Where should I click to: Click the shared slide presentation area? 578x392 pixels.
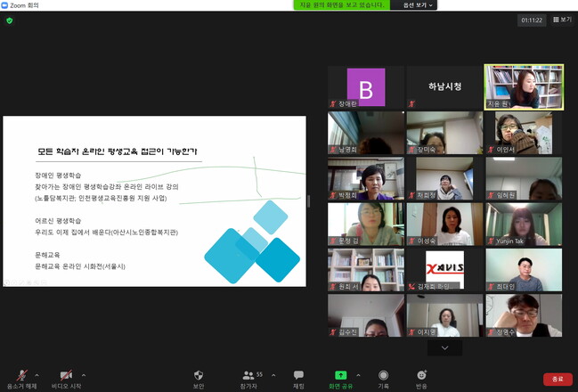(154, 201)
